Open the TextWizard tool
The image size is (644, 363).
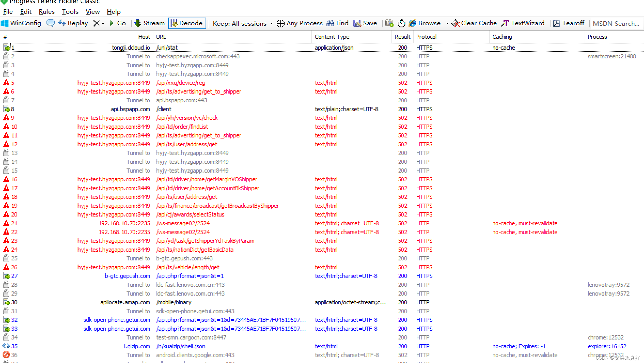[523, 23]
